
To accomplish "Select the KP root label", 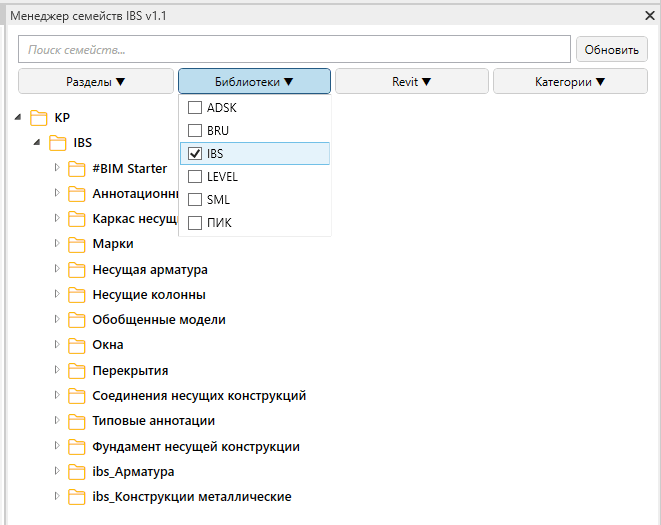I will [62, 118].
